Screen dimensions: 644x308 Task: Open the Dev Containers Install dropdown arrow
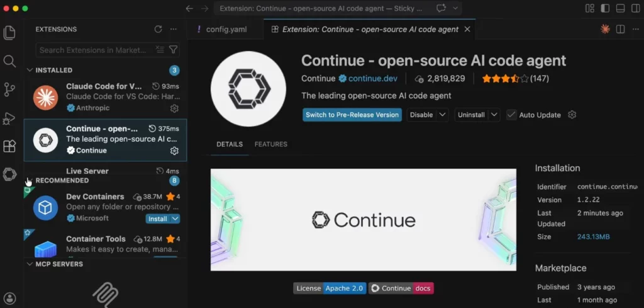coord(175,219)
